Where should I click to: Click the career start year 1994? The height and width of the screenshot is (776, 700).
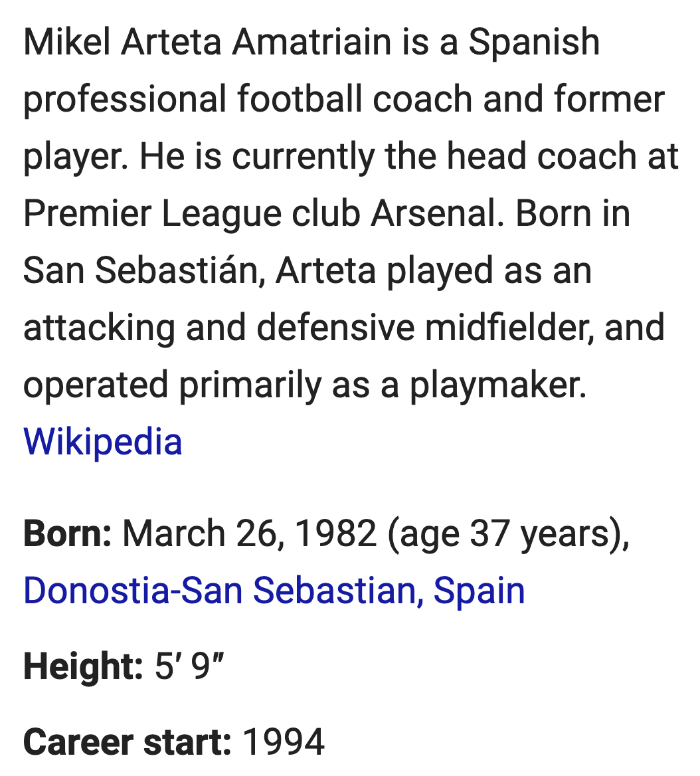[284, 742]
